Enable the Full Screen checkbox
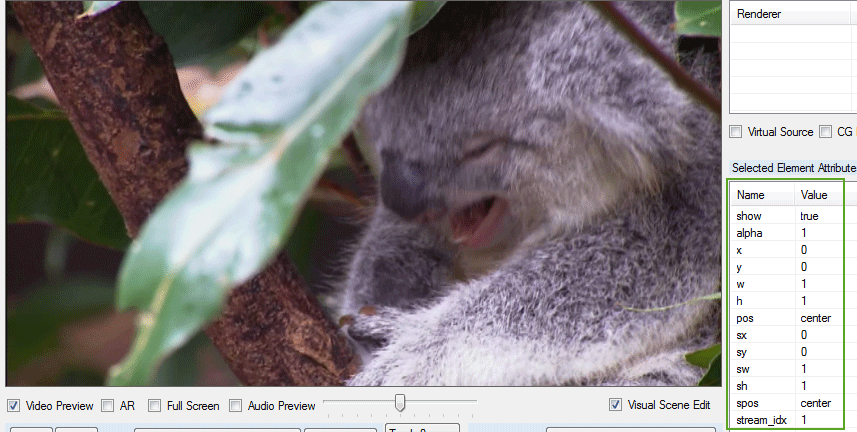The width and height of the screenshot is (857, 432). click(x=155, y=406)
